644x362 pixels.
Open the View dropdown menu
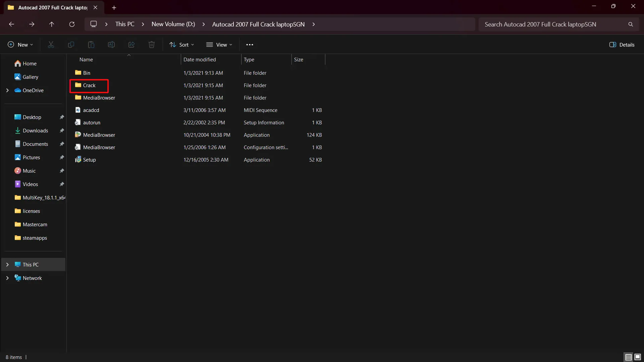point(219,45)
